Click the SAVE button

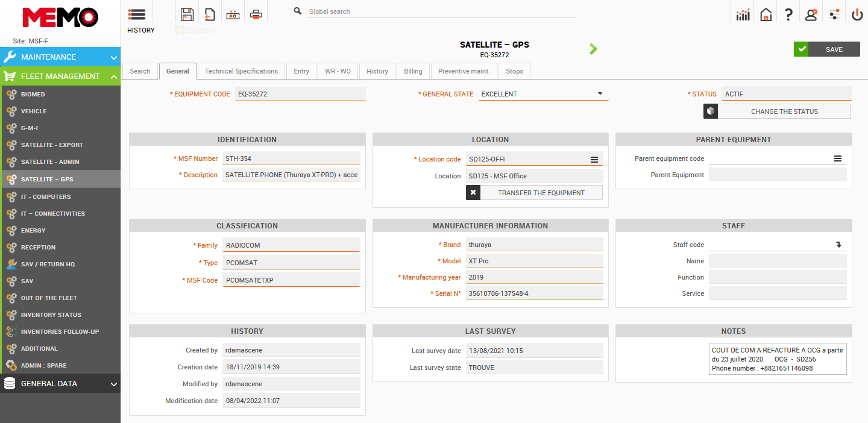(x=827, y=49)
